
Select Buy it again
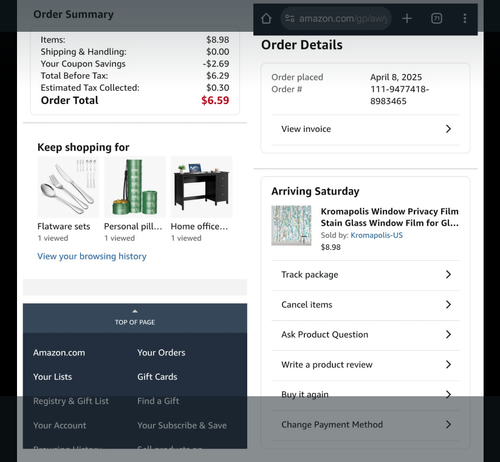[365, 395]
